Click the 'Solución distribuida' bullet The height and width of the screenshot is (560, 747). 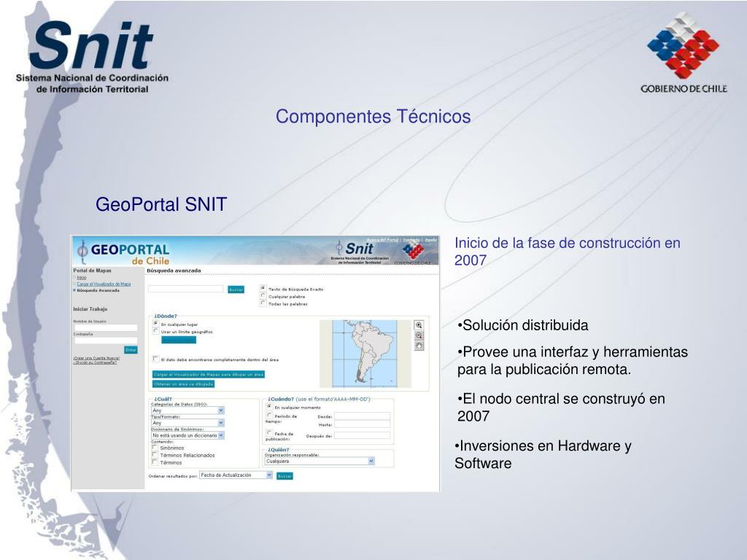(522, 325)
